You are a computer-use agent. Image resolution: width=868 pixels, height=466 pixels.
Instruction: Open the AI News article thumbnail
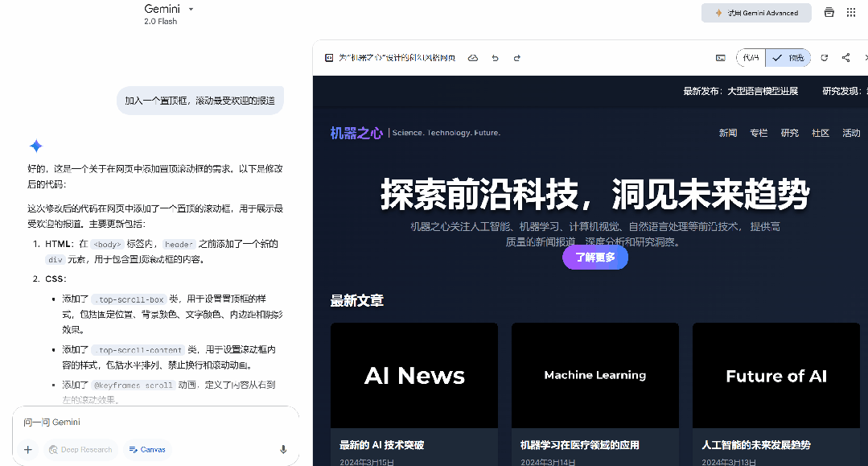pyautogui.click(x=413, y=376)
